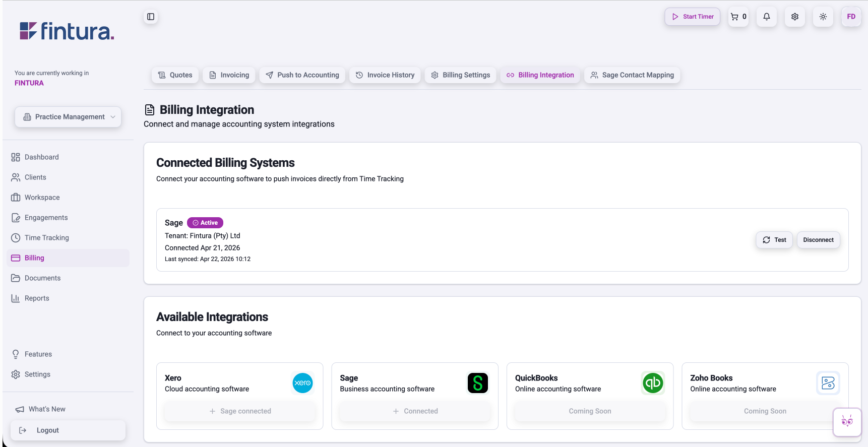Open the gear settings icon in top bar
Image resolution: width=868 pixels, height=447 pixels.
pos(795,17)
